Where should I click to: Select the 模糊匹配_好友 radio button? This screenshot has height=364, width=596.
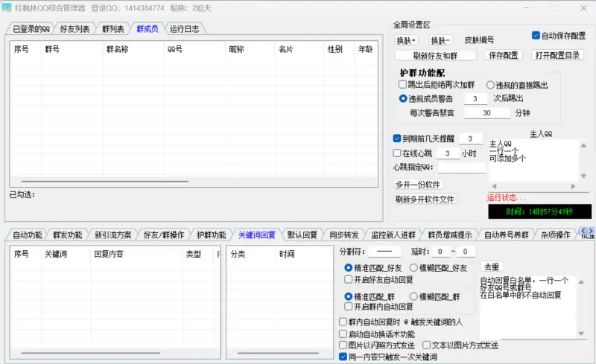(414, 268)
